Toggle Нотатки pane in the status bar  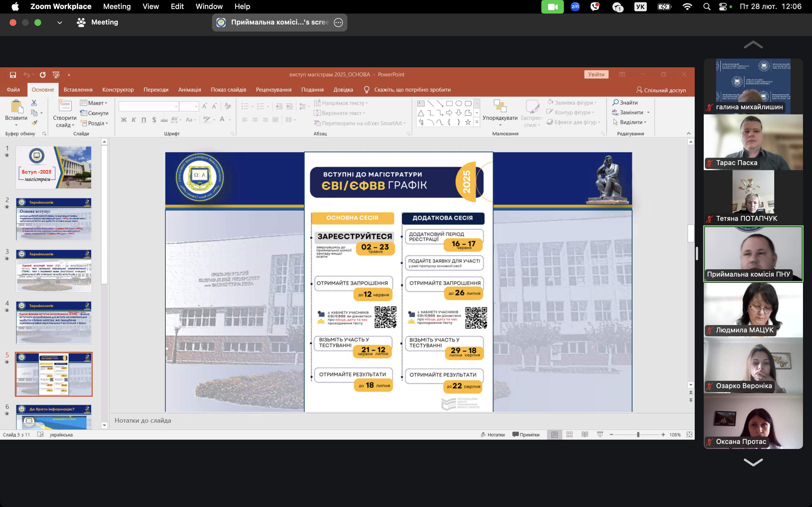tap(492, 435)
